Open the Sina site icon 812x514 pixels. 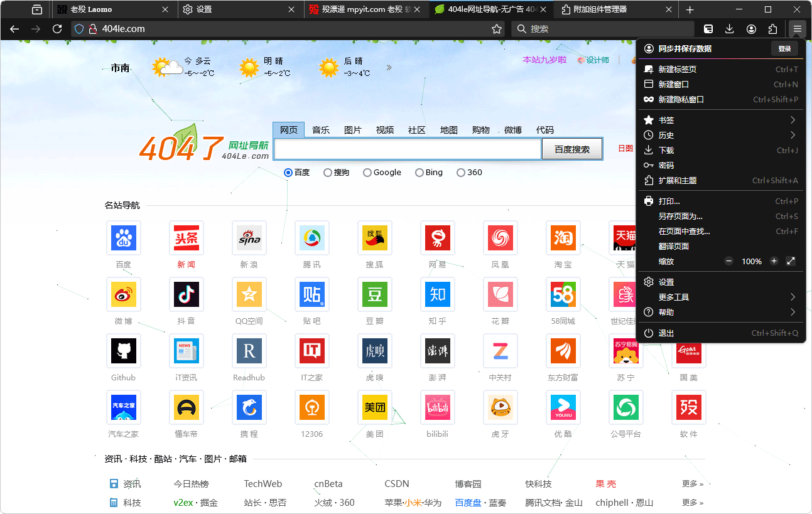(x=249, y=238)
